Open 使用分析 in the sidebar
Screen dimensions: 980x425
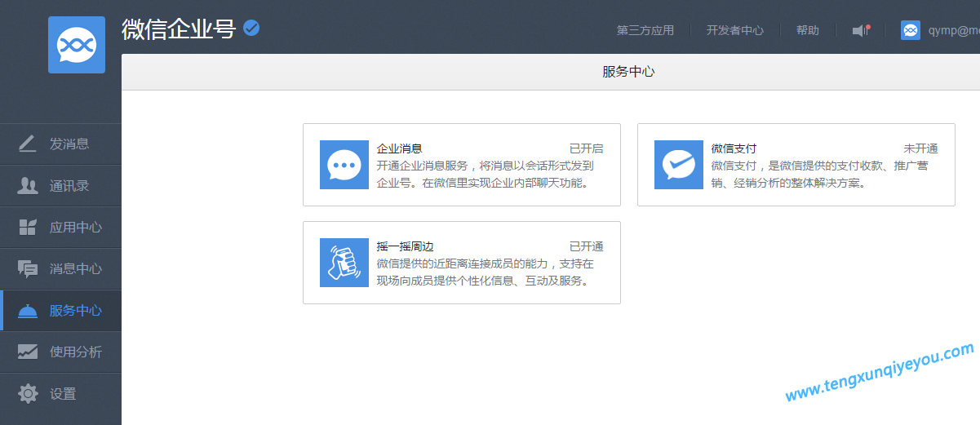(60, 352)
